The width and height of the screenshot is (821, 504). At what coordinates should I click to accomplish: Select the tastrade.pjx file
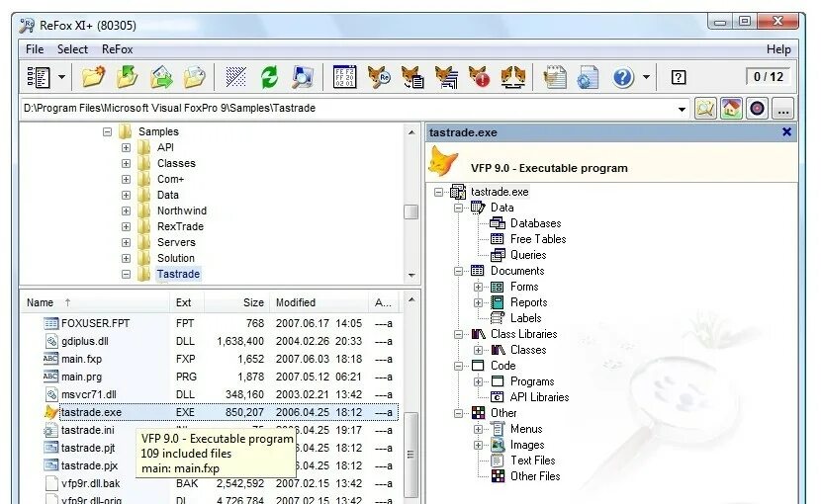[x=90, y=465]
